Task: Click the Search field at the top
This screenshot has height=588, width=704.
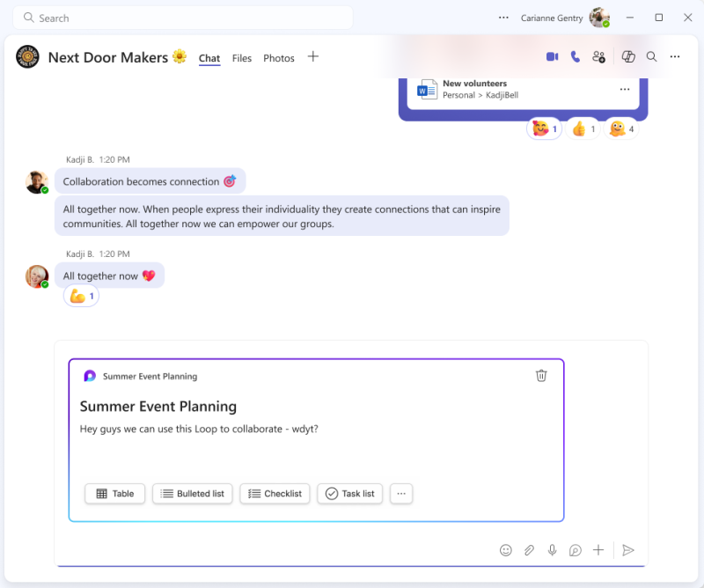Action: [183, 18]
